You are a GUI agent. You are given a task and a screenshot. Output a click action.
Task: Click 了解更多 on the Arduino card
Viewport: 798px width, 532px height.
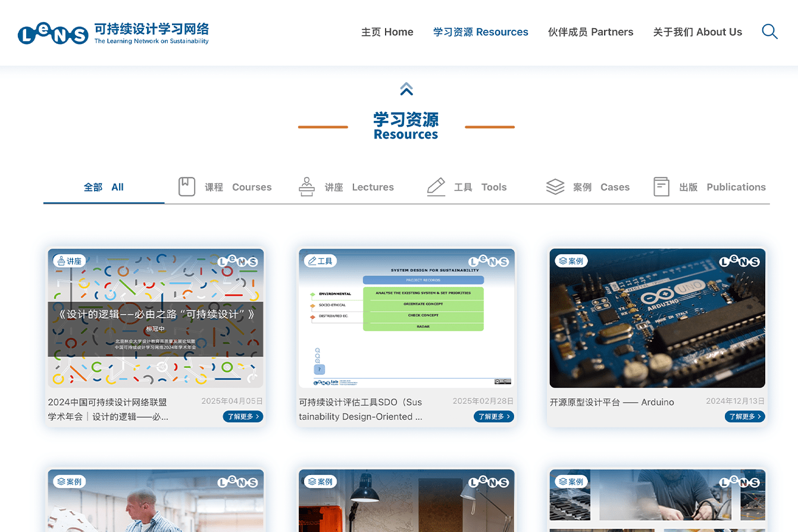(745, 417)
